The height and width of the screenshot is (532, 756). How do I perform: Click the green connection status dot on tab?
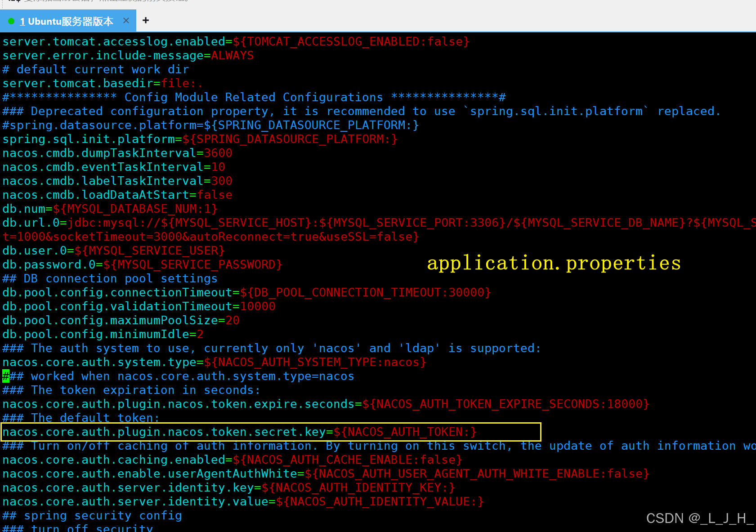pyautogui.click(x=11, y=21)
